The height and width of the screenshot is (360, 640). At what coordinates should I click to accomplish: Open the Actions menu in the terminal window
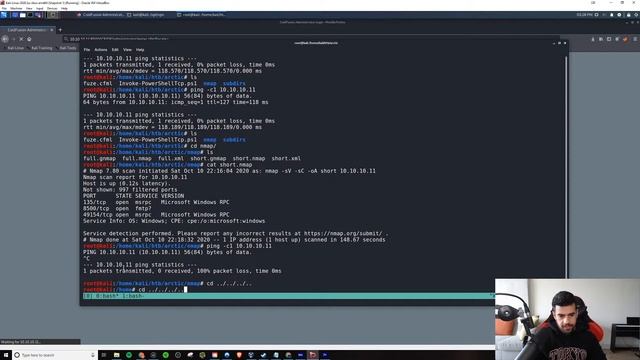click(x=100, y=50)
